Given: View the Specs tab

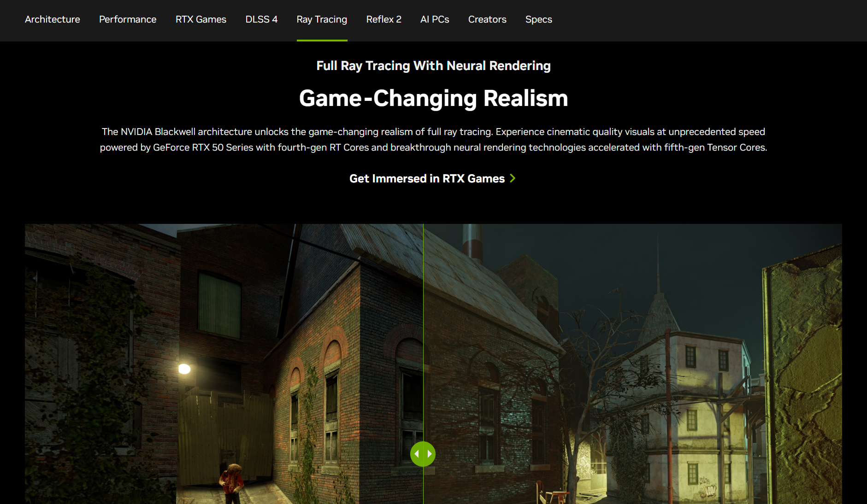Looking at the screenshot, I should (x=538, y=19).
